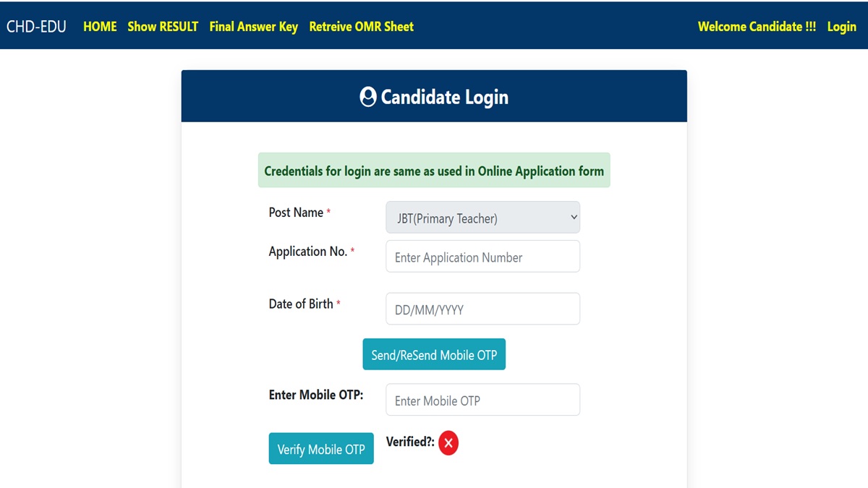Open Show RESULT in navigation bar
This screenshot has height=488, width=868.
click(x=163, y=27)
